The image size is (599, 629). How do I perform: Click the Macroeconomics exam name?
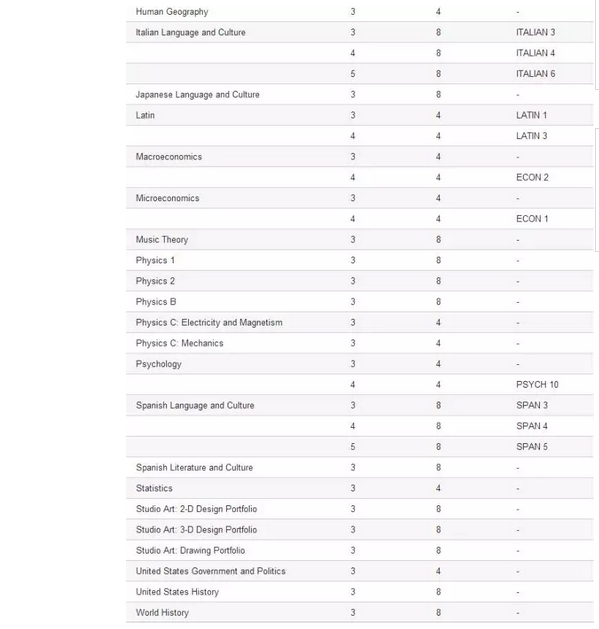click(x=169, y=157)
